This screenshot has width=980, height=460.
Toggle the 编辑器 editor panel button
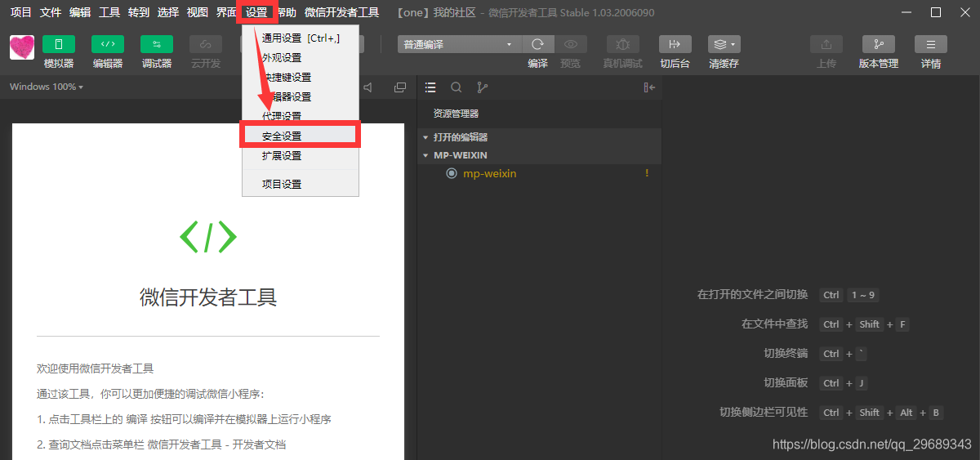point(108,44)
